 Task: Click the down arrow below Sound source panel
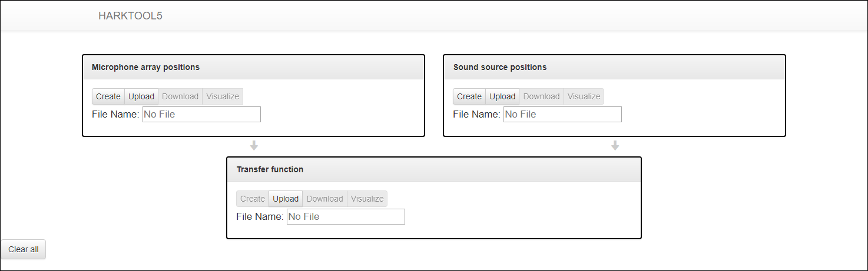point(615,145)
